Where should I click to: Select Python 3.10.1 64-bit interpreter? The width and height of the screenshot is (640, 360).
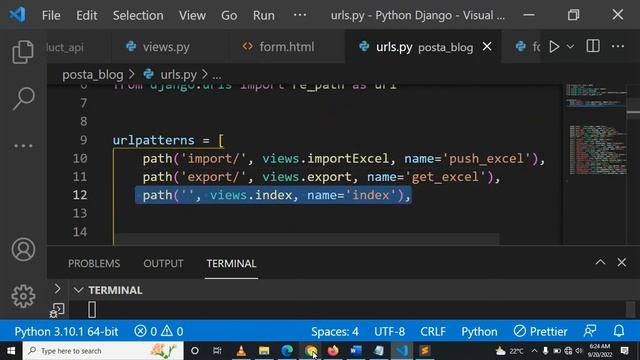pyautogui.click(x=66, y=331)
